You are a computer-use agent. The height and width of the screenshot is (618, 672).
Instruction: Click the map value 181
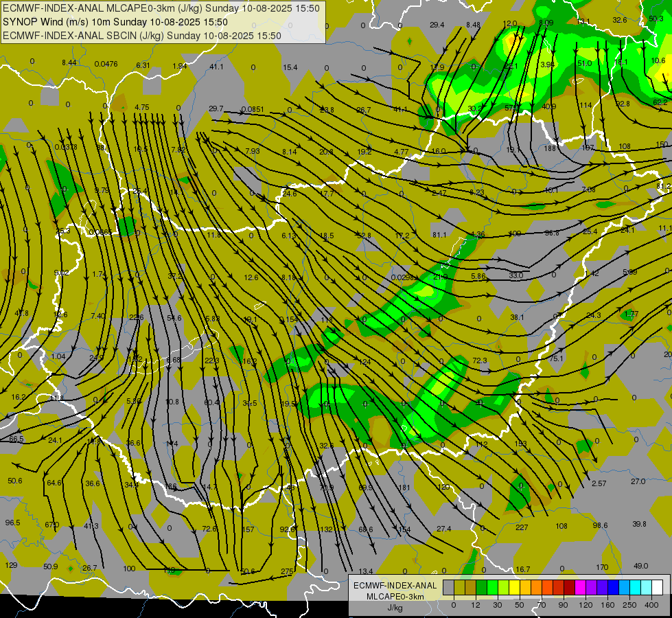[x=404, y=488]
